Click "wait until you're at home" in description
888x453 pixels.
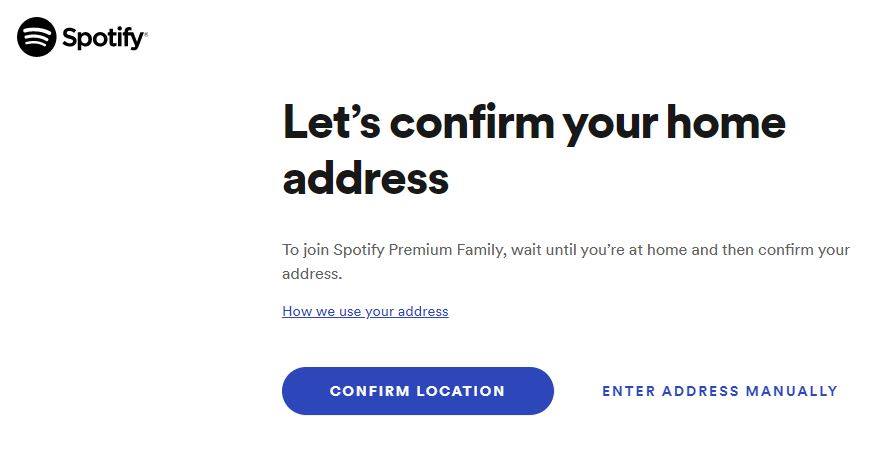click(599, 250)
